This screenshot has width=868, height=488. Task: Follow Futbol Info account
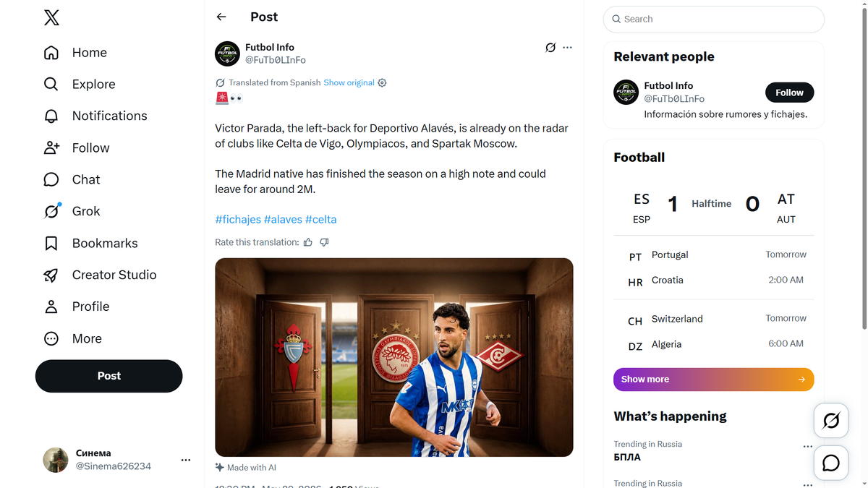789,93
